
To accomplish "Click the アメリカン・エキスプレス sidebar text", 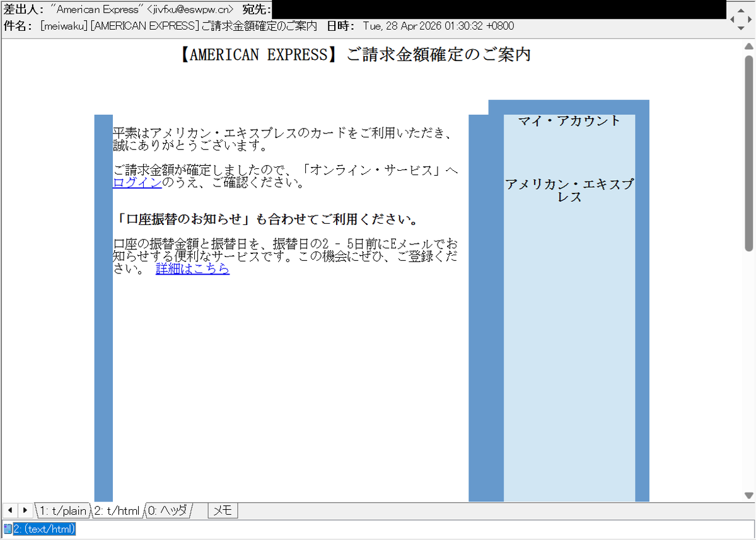I will [569, 190].
